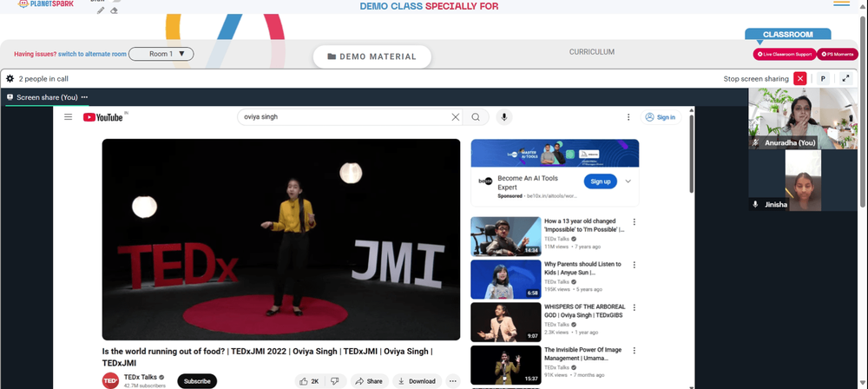The width and height of the screenshot is (868, 389).
Task: Expand the sponsored ad chevron
Action: click(x=628, y=181)
